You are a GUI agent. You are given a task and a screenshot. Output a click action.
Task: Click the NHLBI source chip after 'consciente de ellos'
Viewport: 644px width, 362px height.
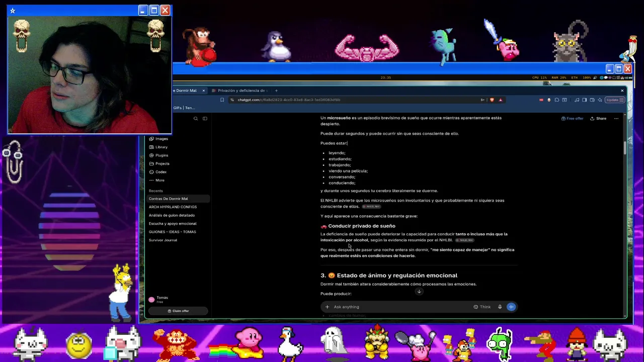pyautogui.click(x=371, y=207)
